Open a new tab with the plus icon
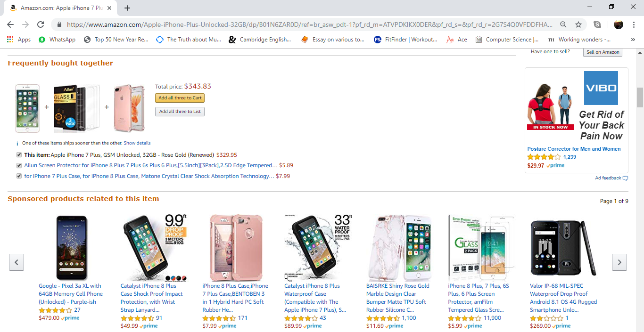This screenshot has height=332, width=644. 127,8
